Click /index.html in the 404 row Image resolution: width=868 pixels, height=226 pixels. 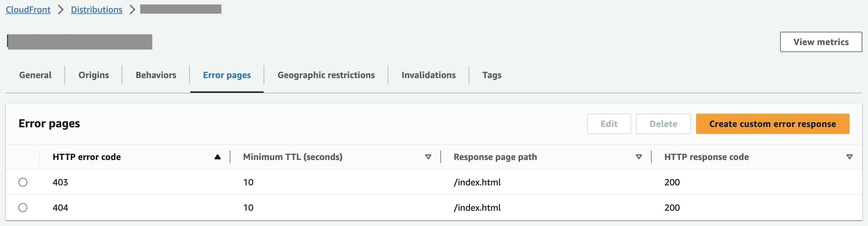477,208
